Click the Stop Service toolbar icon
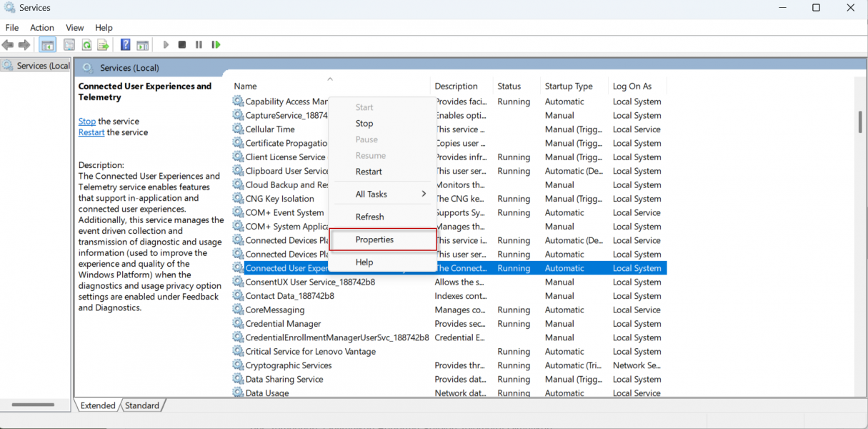Image resolution: width=868 pixels, height=429 pixels. click(x=182, y=45)
